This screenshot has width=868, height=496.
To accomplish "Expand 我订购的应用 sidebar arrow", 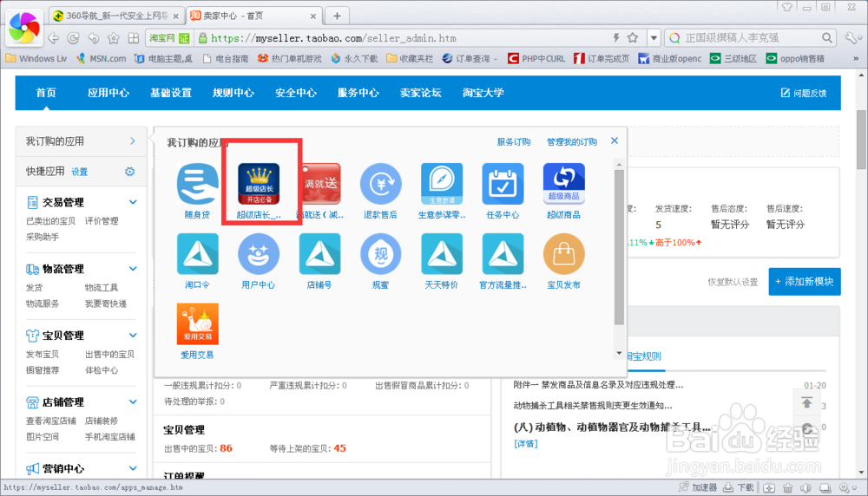I will click(133, 141).
